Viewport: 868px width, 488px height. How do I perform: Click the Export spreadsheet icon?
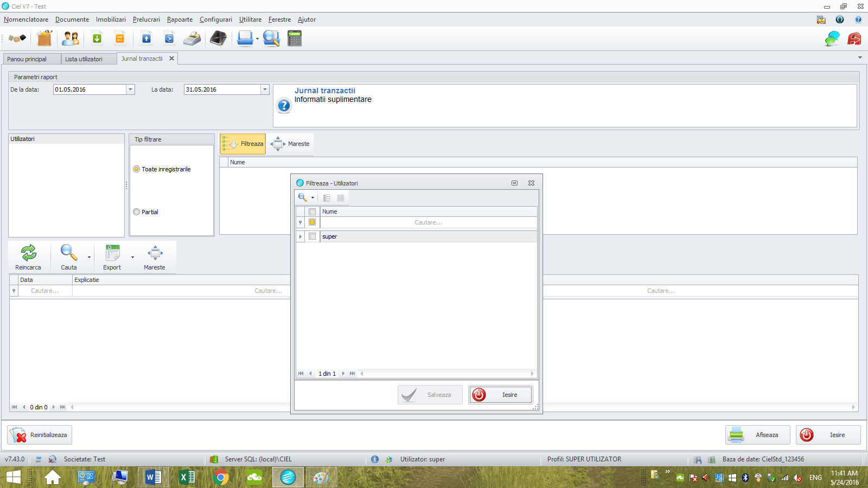112,253
